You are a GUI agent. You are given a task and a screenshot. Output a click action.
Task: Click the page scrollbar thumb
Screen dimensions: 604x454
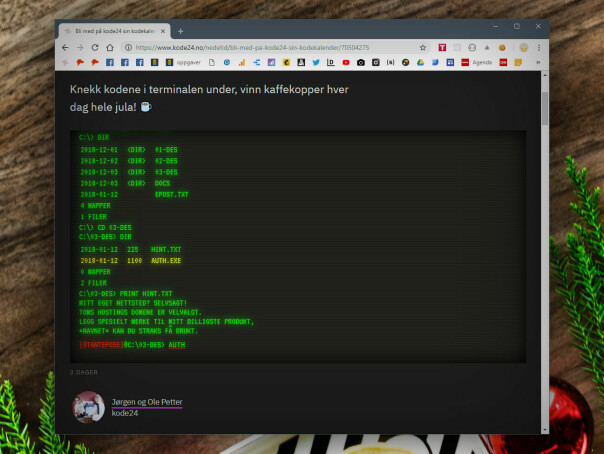(545, 109)
